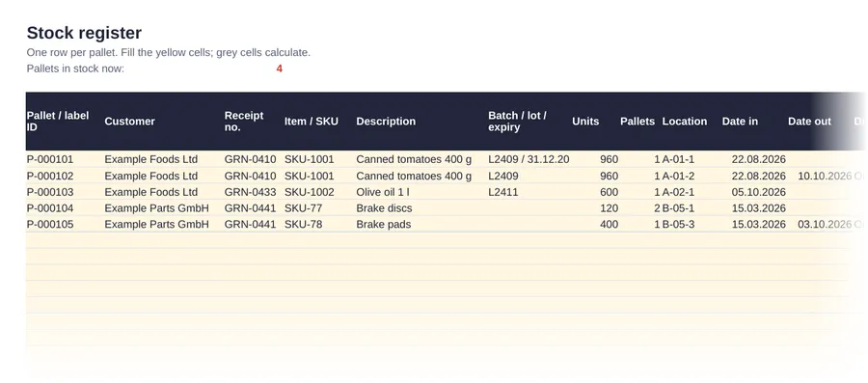Select date out 03.10.2026
The image size is (868, 383).
pyautogui.click(x=825, y=224)
